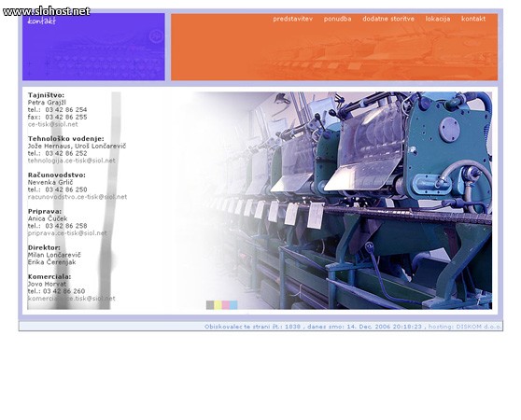Click the gray color square
Viewport: 521px width, 420px height.
(210, 305)
